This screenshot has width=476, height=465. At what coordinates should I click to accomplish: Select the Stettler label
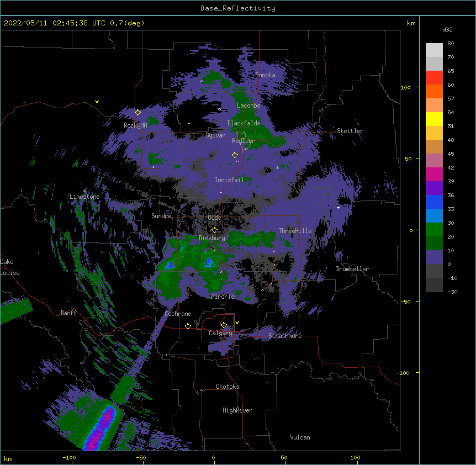tap(350, 131)
